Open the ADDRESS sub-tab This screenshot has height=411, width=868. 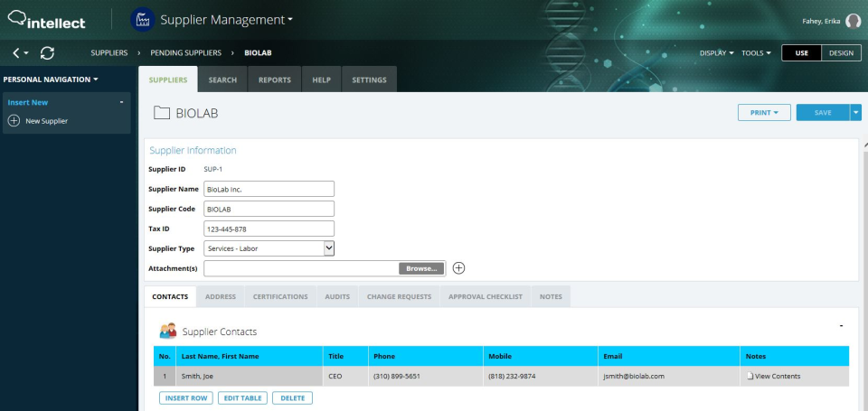[x=221, y=296]
